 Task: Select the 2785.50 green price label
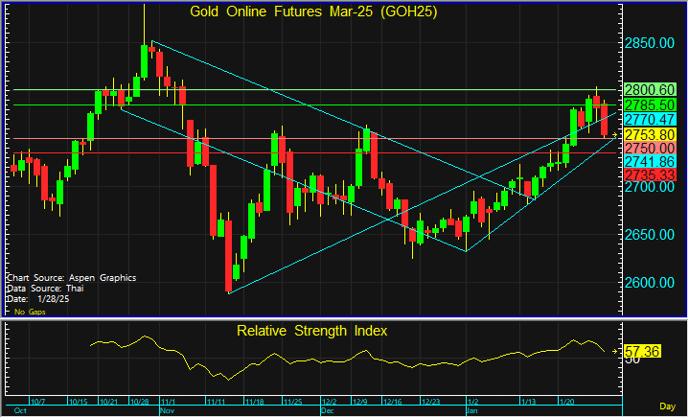(x=650, y=104)
